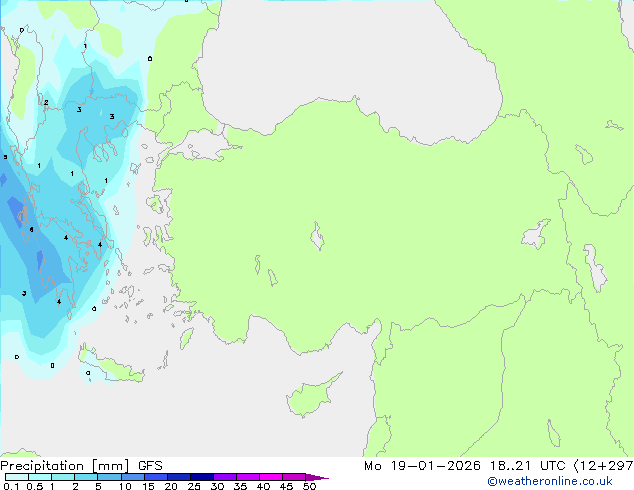Select legend swatch between 45 and 50

(x=294, y=477)
